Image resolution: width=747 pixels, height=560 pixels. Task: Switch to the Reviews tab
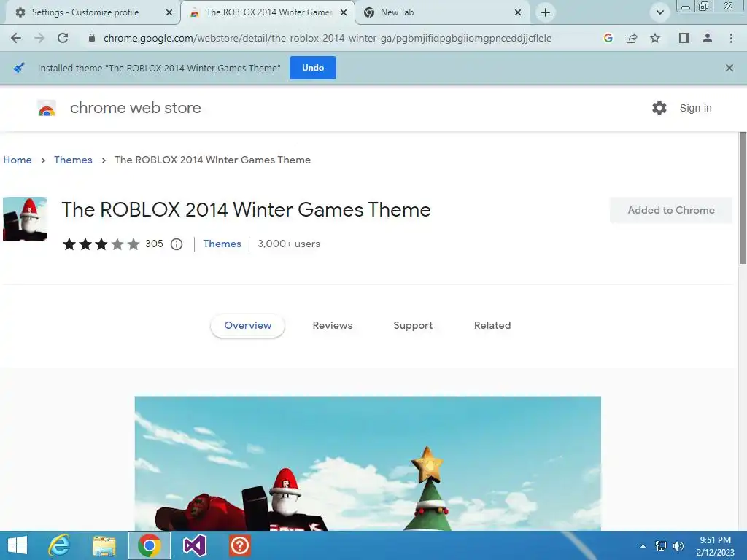pos(333,326)
